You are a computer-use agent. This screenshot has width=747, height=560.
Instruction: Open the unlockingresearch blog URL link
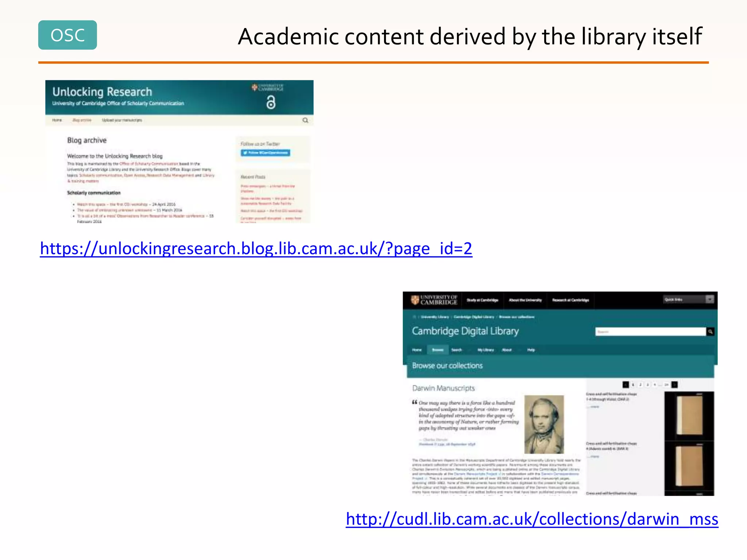tap(256, 249)
